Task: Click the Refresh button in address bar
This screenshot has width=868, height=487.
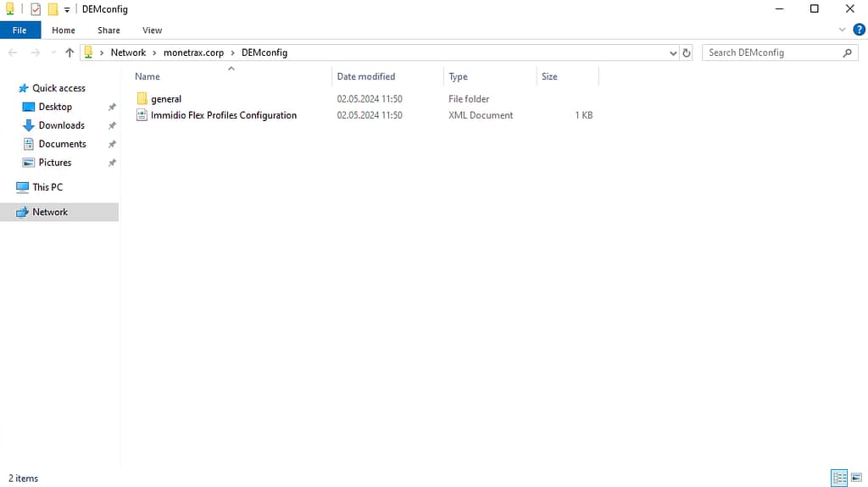Action: click(x=687, y=53)
